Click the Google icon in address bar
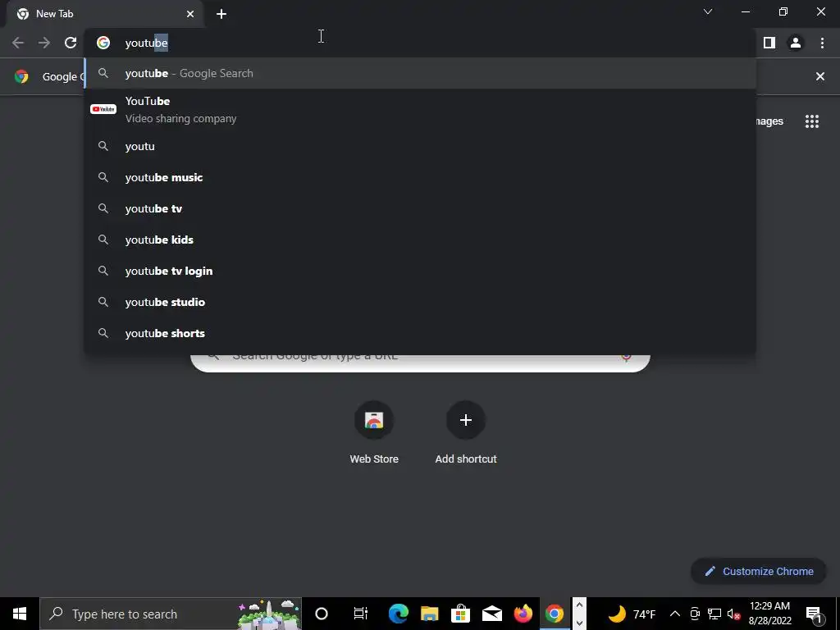Viewport: 840px width, 630px height. 103,43
